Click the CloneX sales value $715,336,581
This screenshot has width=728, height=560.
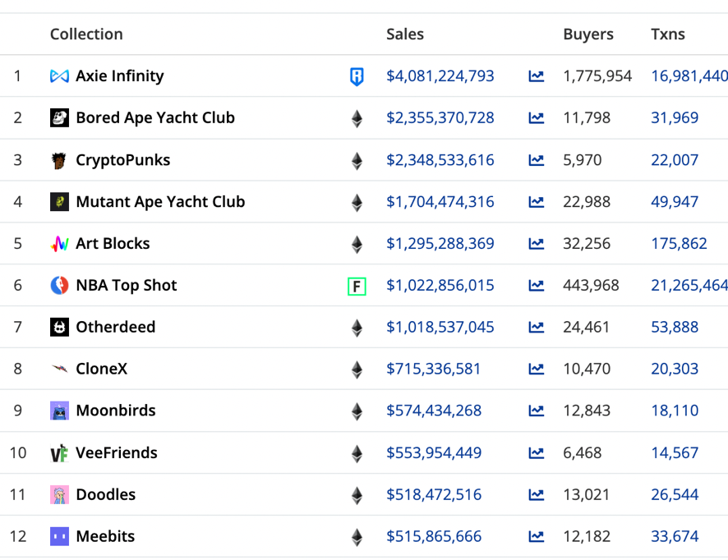(x=434, y=370)
